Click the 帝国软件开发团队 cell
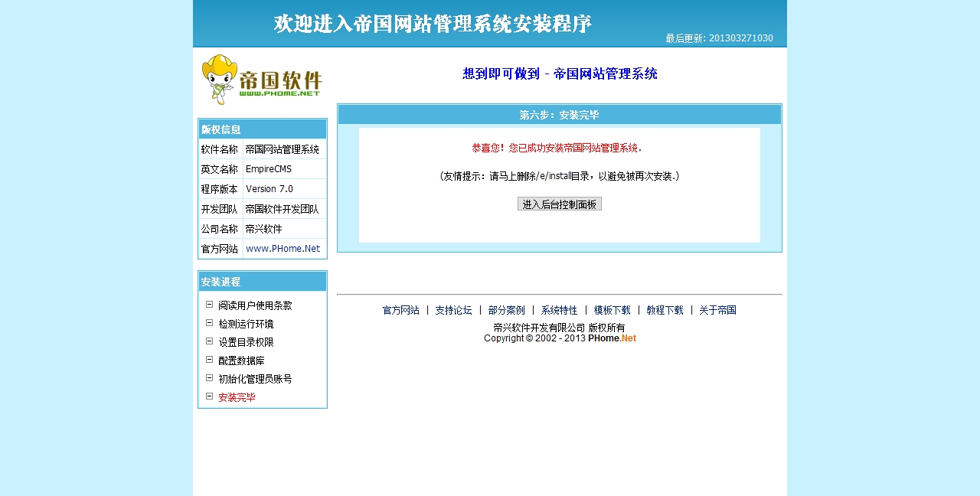Screen dimensions: 980x496 pyautogui.click(x=285, y=209)
